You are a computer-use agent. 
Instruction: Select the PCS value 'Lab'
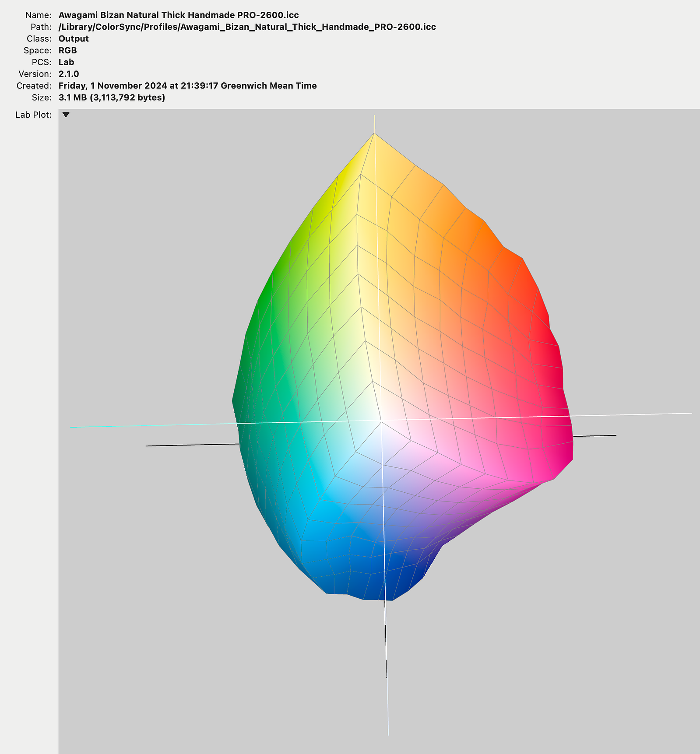pyautogui.click(x=66, y=62)
